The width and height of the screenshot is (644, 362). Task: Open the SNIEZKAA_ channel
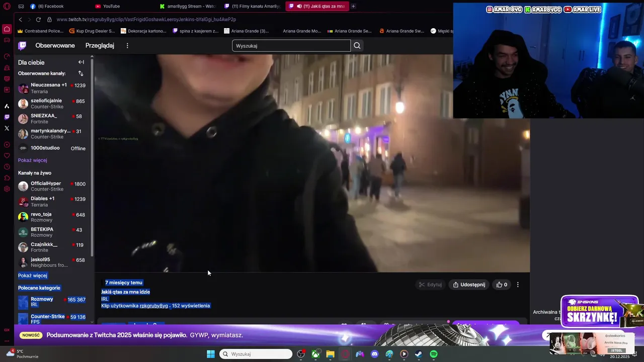coord(52,119)
